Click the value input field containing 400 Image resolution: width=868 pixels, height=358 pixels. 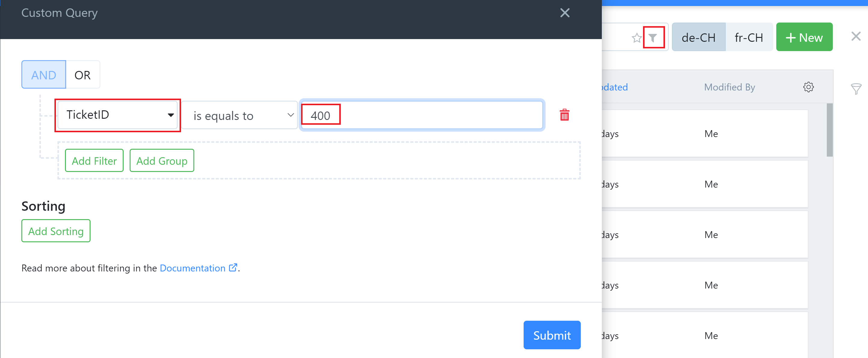tap(422, 115)
